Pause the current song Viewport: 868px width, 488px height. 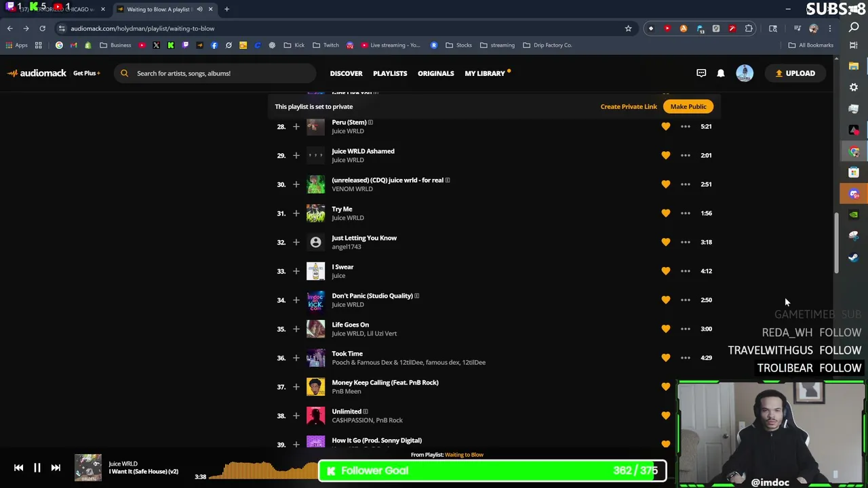[37, 468]
